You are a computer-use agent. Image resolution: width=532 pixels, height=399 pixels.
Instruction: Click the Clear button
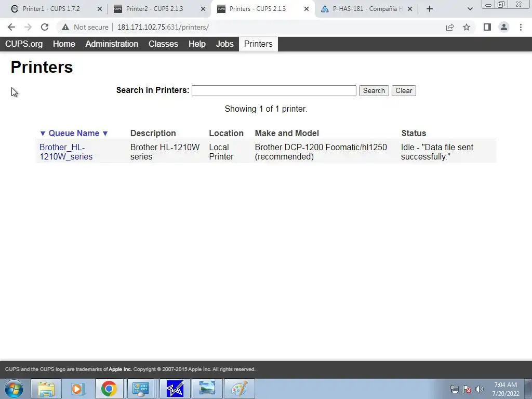pos(404,90)
